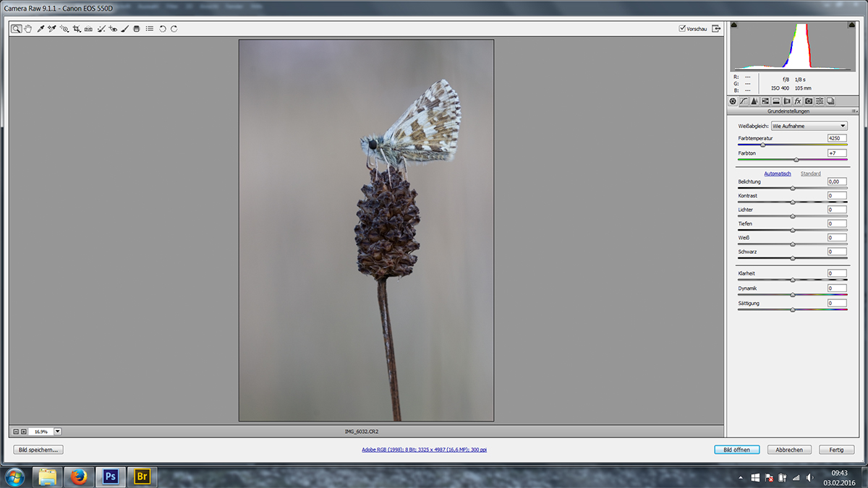Viewport: 868px width, 488px height.
Task: Click the Bild speichern... button
Action: [x=38, y=450]
